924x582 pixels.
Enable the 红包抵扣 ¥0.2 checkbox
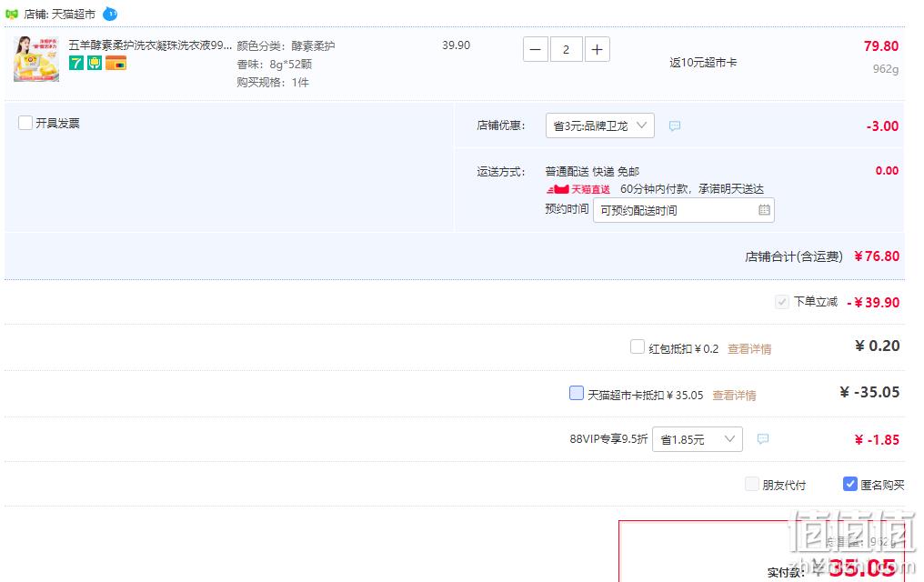637,346
